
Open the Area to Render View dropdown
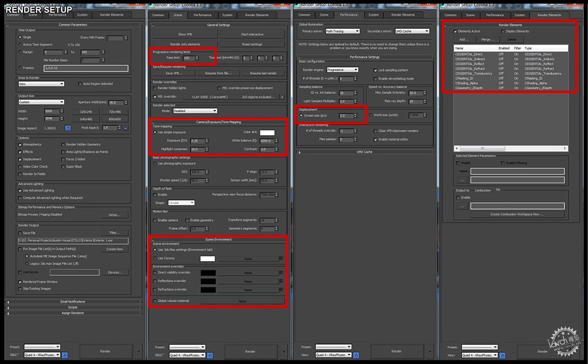coord(41,84)
